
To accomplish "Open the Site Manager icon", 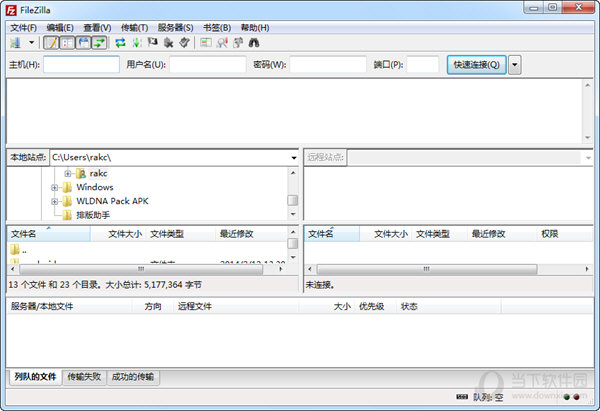I will (16, 42).
